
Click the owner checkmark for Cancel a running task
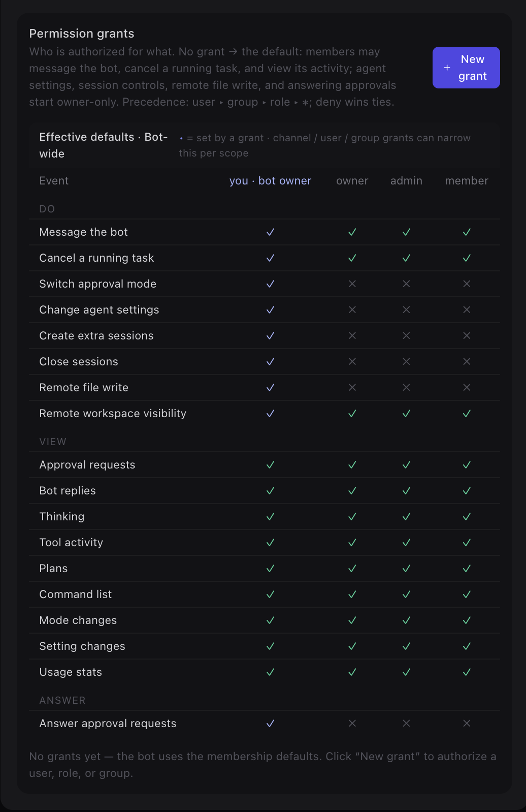click(352, 258)
